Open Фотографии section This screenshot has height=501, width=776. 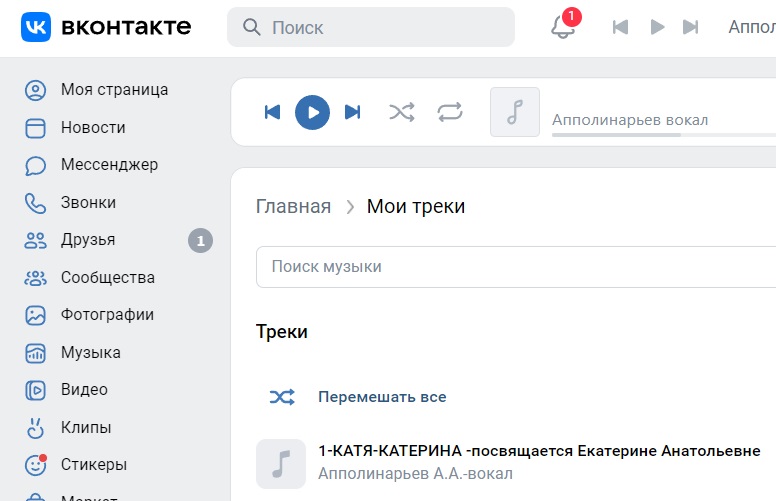[107, 314]
